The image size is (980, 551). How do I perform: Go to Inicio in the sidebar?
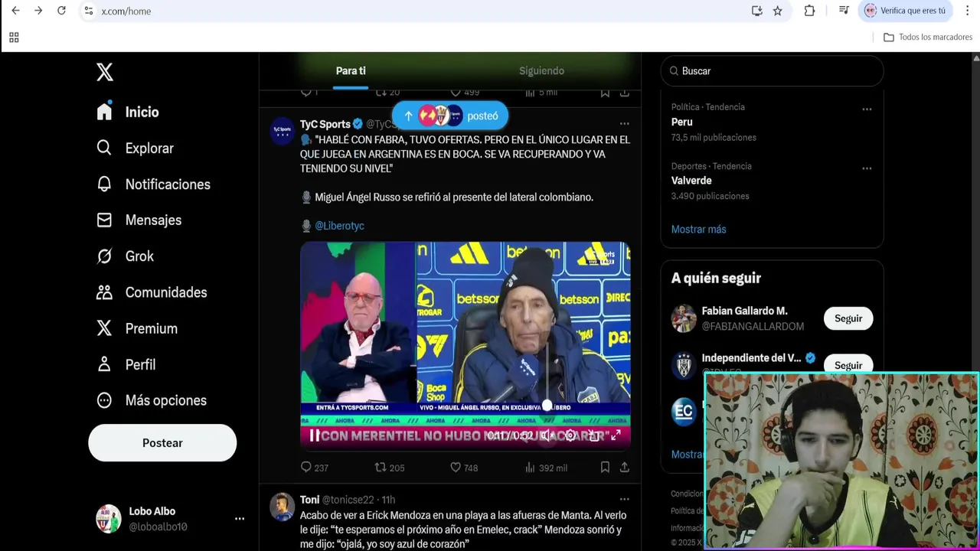point(128,112)
